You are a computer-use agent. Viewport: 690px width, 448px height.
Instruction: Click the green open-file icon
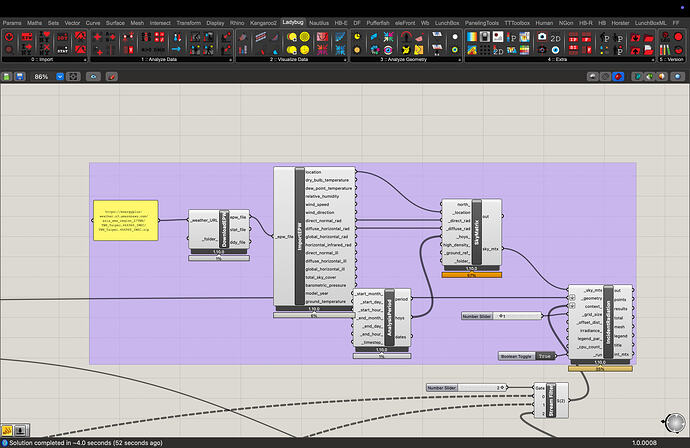7,77
